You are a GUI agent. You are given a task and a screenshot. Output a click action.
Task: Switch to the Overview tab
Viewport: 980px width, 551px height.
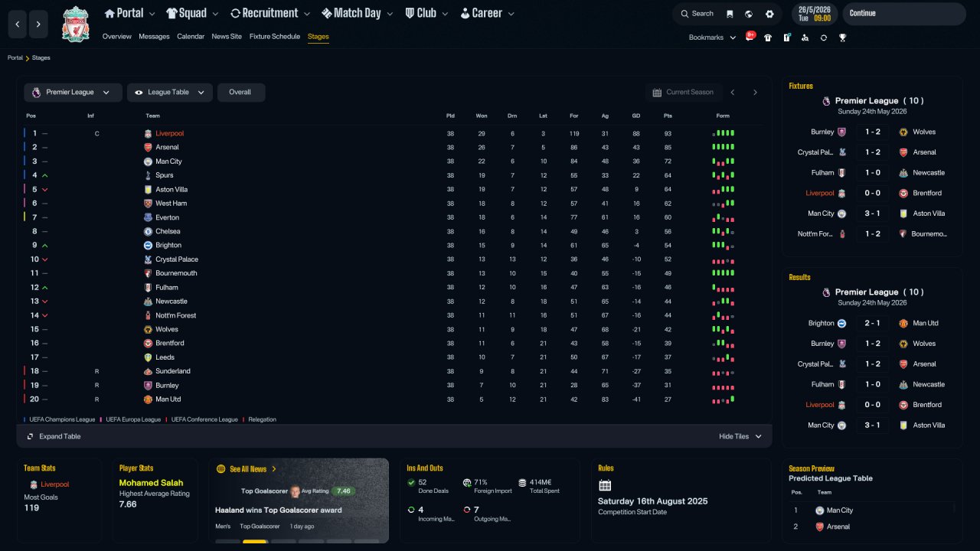(x=117, y=37)
